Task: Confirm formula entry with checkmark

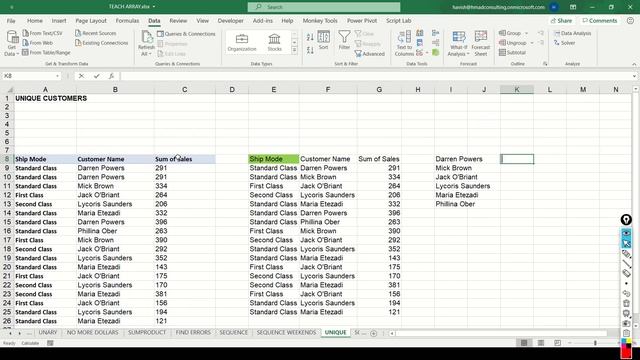Action: pos(96,76)
